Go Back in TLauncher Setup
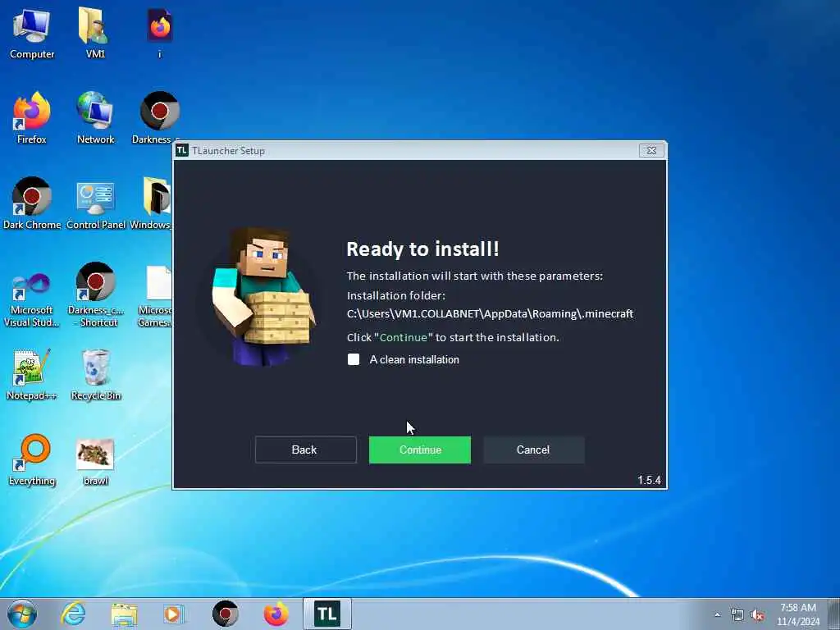 [305, 450]
